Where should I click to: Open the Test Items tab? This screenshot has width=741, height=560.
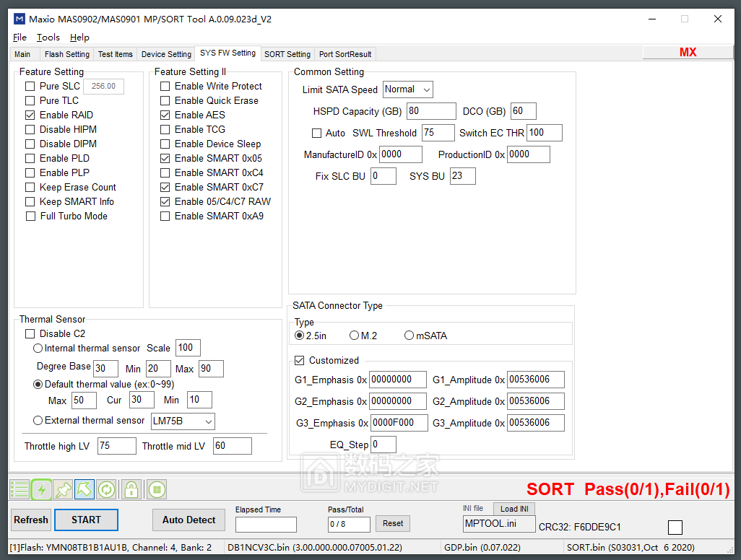click(x=116, y=54)
